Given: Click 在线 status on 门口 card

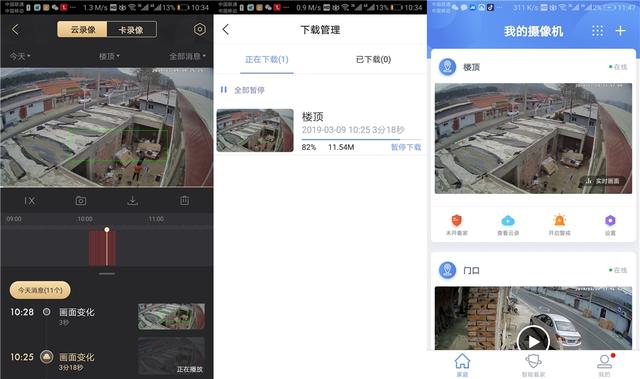Looking at the screenshot, I should (618, 270).
